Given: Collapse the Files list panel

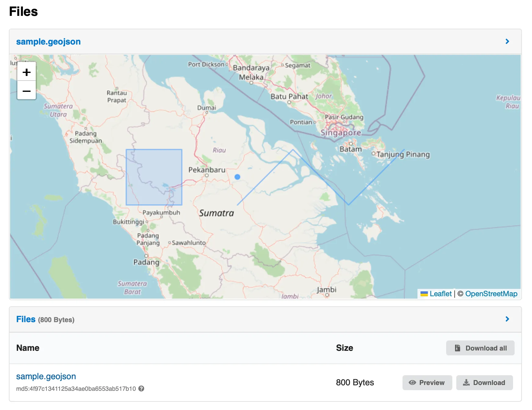Looking at the screenshot, I should click(x=507, y=319).
